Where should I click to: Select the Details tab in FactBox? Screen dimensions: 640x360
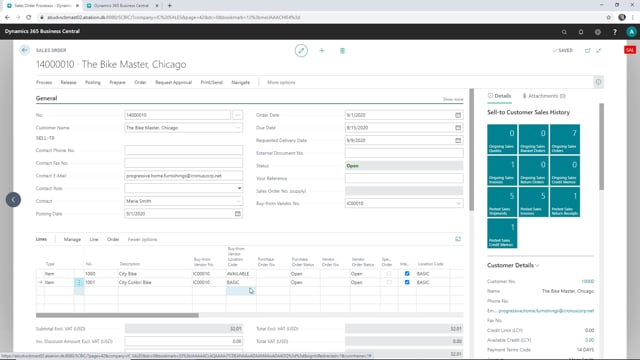[x=499, y=96]
